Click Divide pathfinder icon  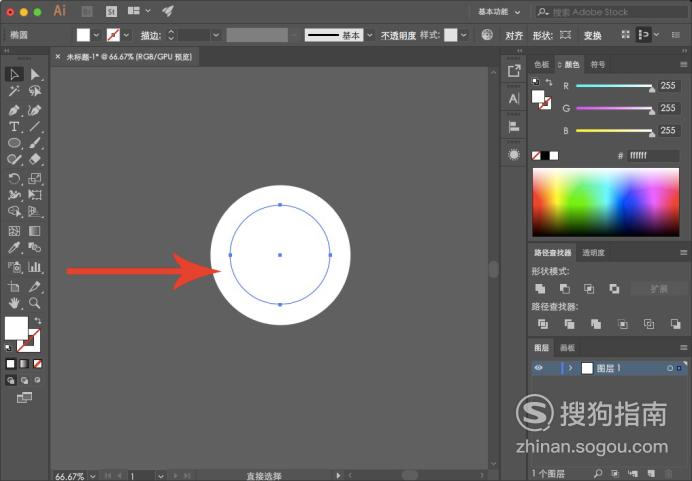(x=543, y=324)
